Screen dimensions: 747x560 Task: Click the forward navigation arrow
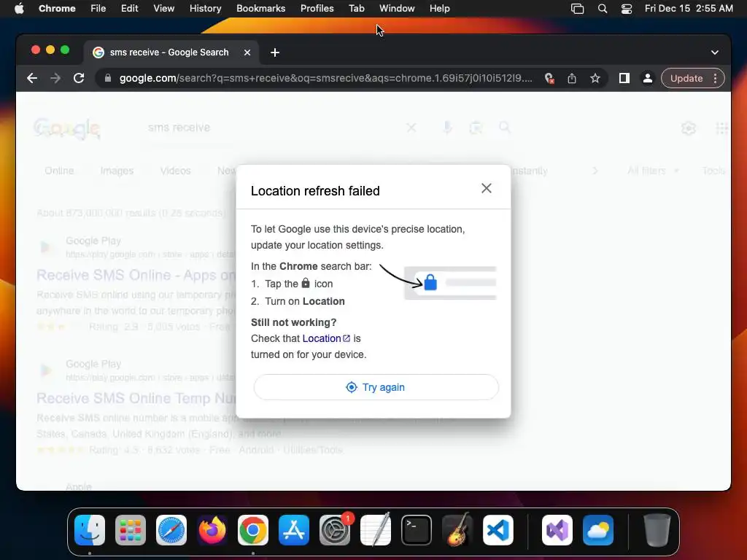pos(55,78)
